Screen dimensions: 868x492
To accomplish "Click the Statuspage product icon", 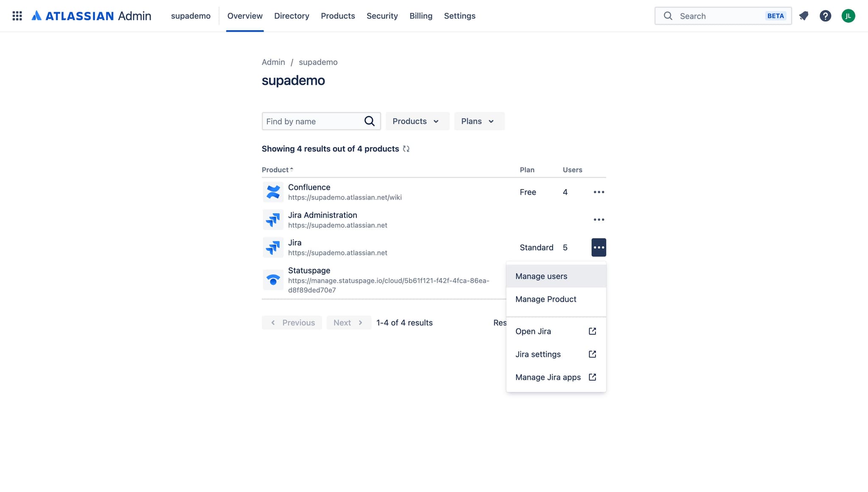I will [x=273, y=280].
